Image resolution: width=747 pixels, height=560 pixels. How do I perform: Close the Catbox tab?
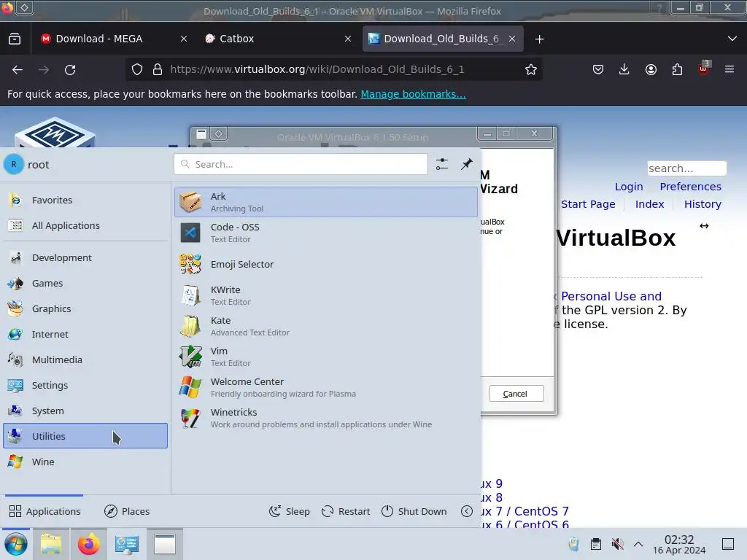pyautogui.click(x=348, y=39)
